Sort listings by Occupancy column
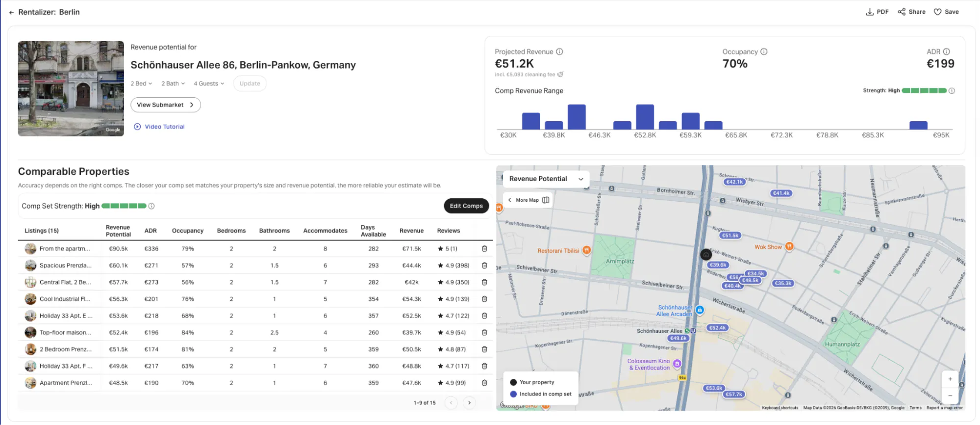The height and width of the screenshot is (425, 980). (x=188, y=231)
